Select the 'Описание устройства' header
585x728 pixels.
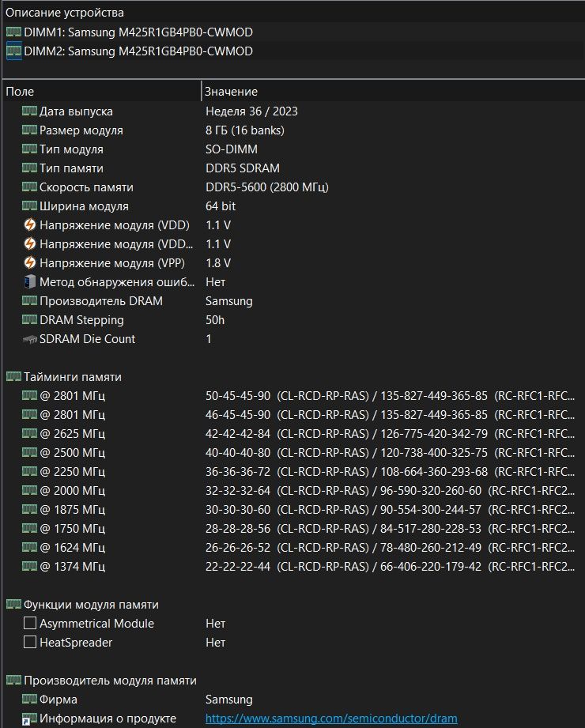[x=65, y=13]
